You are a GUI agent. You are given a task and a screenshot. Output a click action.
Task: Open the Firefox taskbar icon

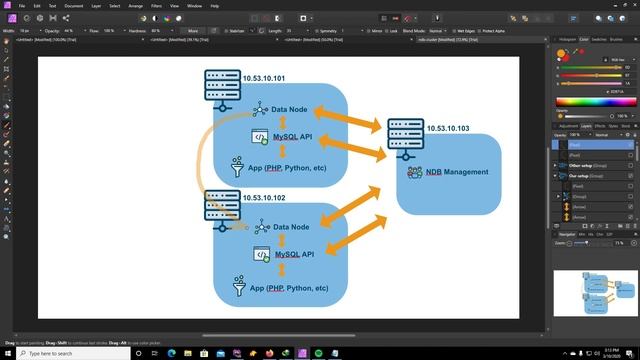[x=269, y=353]
